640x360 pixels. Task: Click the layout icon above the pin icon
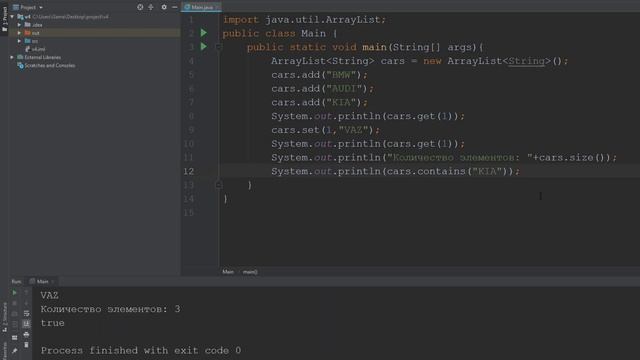click(x=15, y=338)
